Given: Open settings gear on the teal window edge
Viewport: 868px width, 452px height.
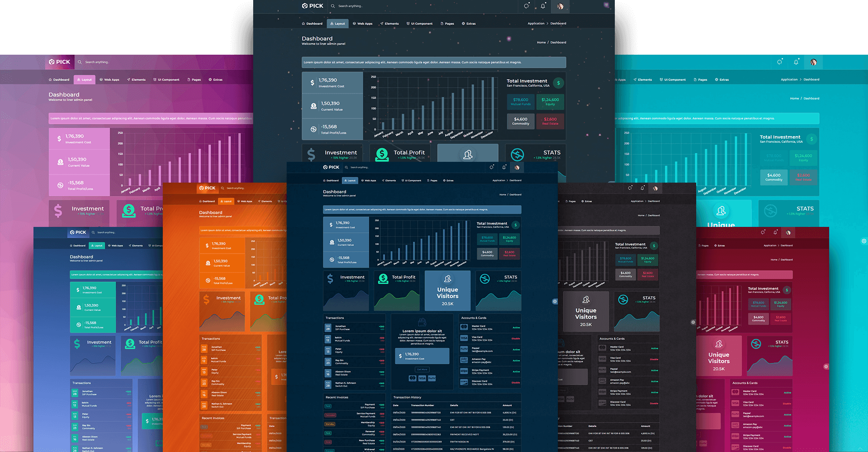Looking at the screenshot, I should coord(864,241).
